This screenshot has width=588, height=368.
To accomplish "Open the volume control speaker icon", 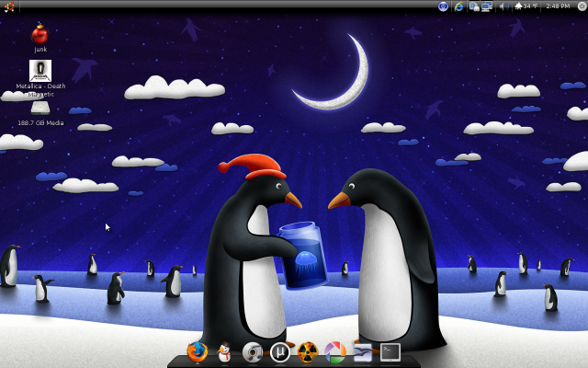I will tap(504, 6).
